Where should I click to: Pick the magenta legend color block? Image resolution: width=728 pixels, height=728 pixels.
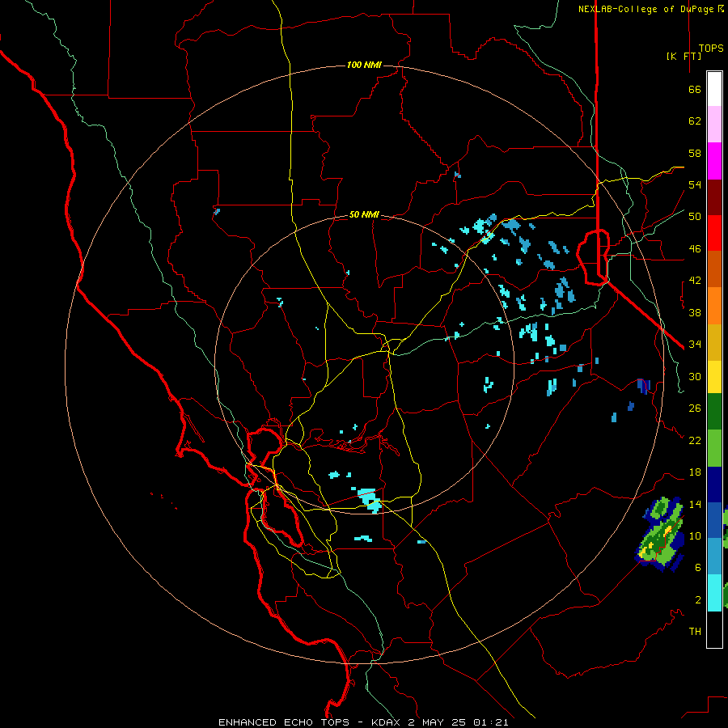[x=714, y=161]
